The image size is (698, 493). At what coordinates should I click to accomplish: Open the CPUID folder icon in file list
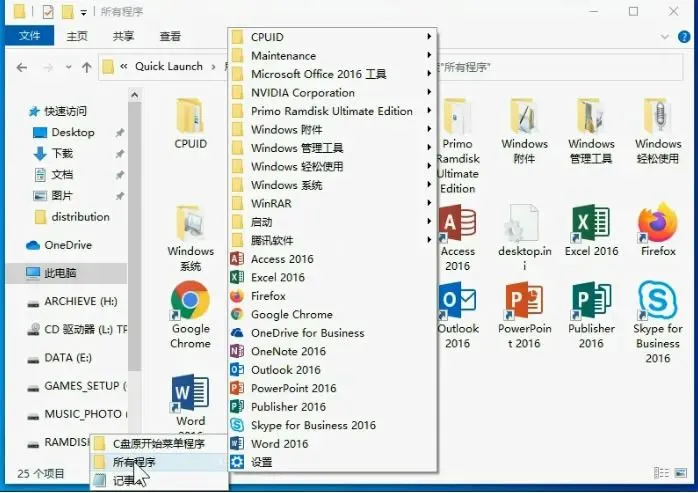[191, 116]
